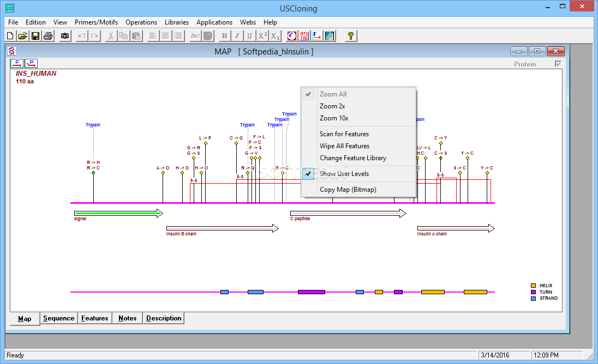Switch to the Description tab
Viewport: 598px width, 364px height.
tap(164, 318)
